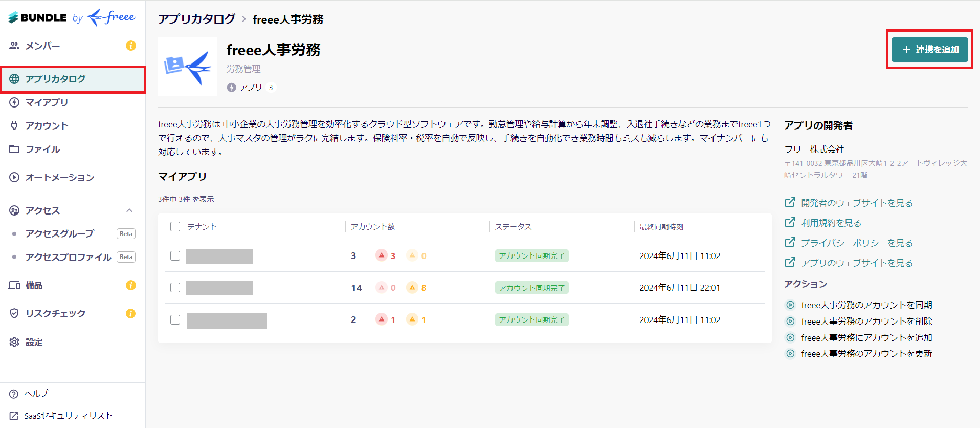The width and height of the screenshot is (980, 428).
Task: Click the plug icon beside アカウント
Action: click(14, 125)
